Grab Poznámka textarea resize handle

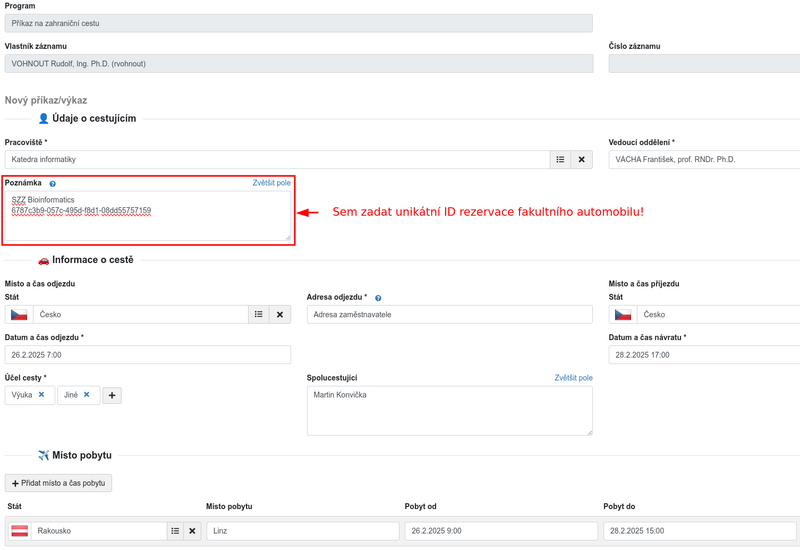[288, 237]
